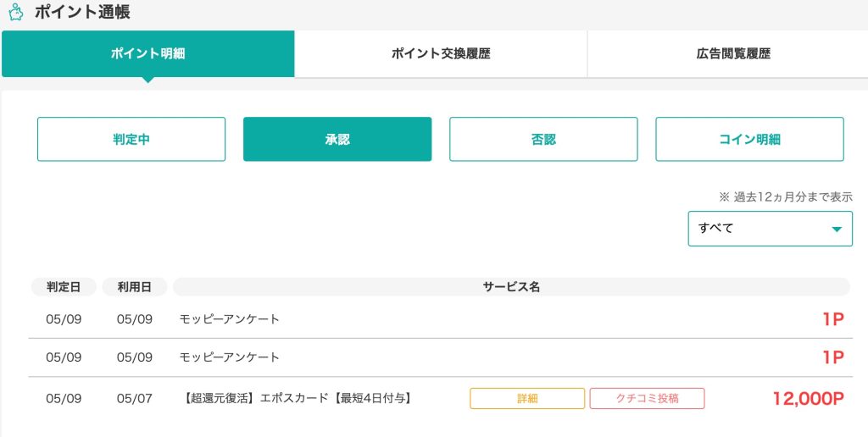Go to the 広告閲覧履歴 tab
This screenshot has width=868, height=437.
727,54
